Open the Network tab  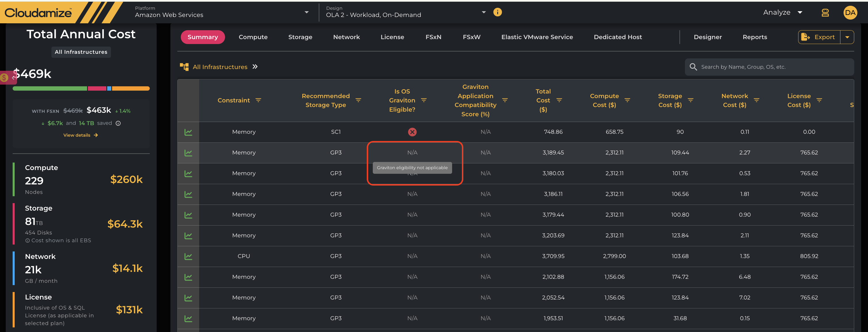click(346, 37)
